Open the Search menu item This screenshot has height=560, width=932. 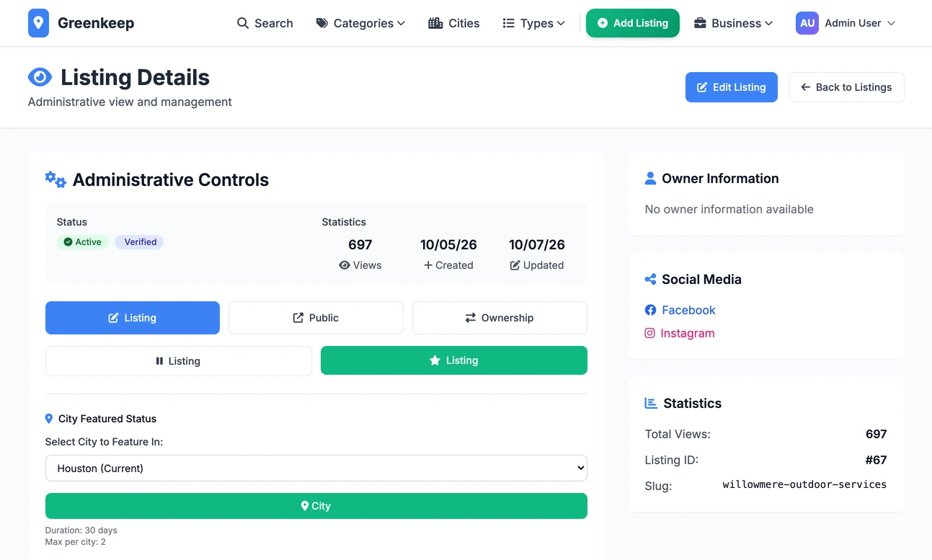click(265, 23)
